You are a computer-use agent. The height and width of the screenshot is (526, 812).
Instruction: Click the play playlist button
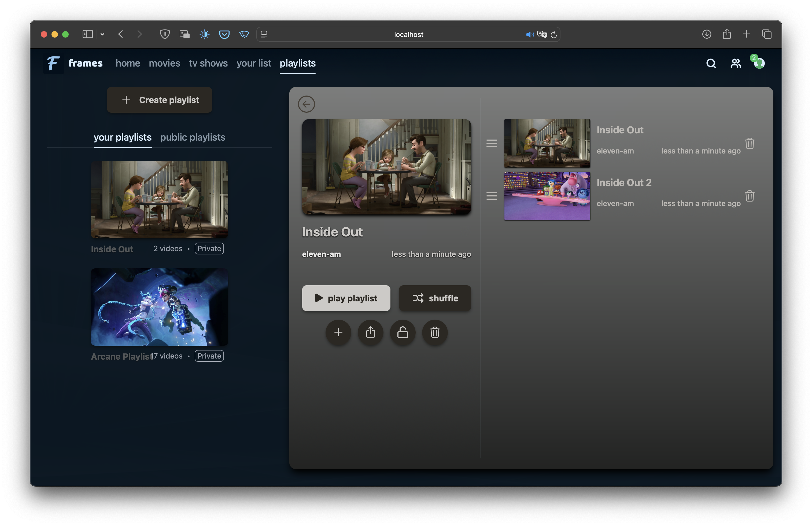point(346,298)
